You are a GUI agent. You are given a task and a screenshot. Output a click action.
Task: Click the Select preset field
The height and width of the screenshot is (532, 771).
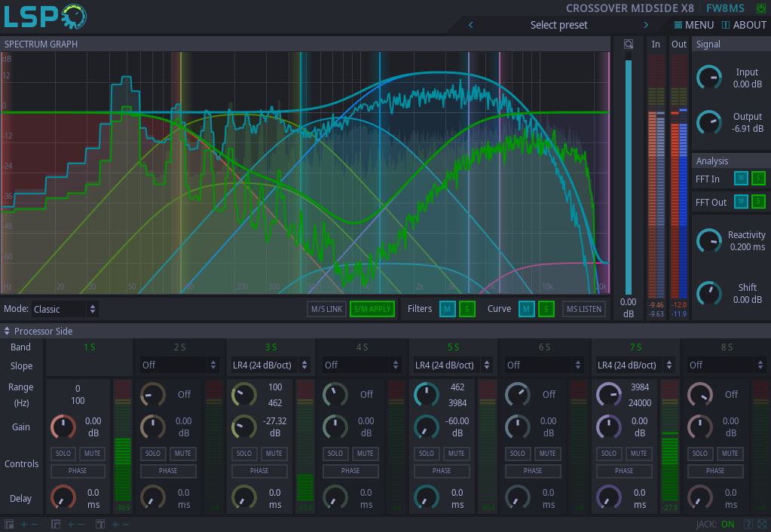click(x=558, y=25)
